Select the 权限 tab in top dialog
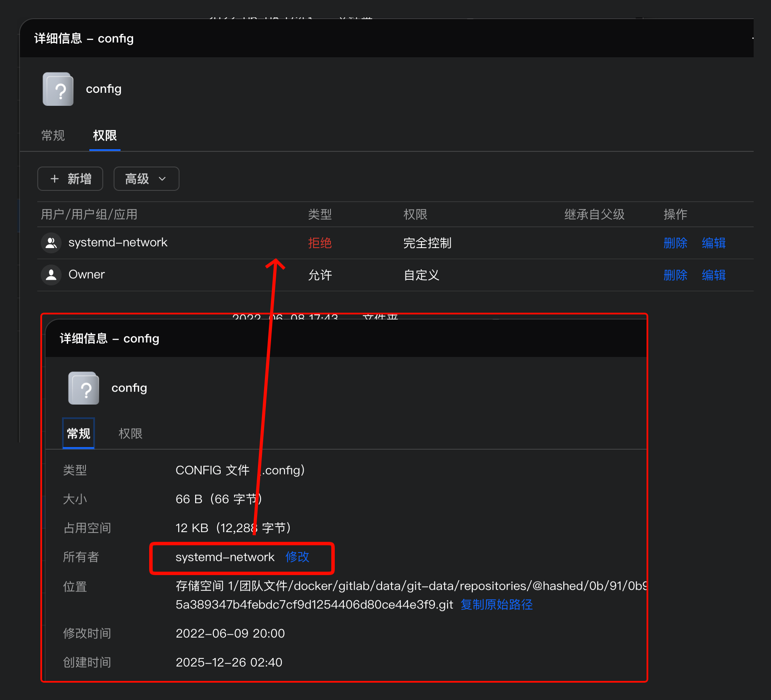 click(105, 136)
